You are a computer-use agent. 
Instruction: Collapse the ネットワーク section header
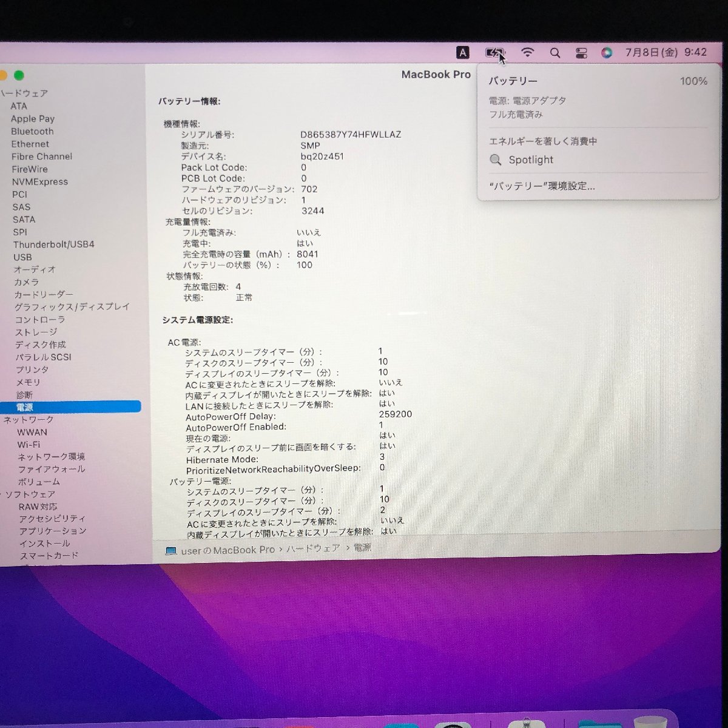click(29, 419)
